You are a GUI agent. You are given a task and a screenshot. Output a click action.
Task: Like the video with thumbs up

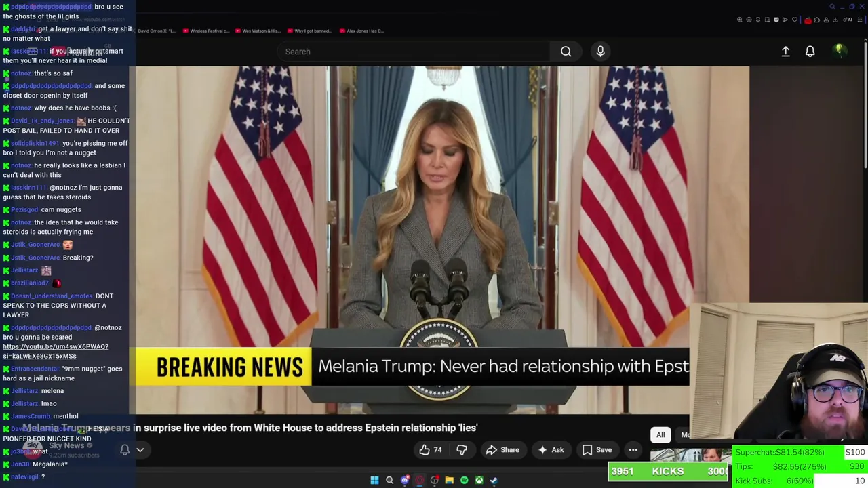pos(430,450)
